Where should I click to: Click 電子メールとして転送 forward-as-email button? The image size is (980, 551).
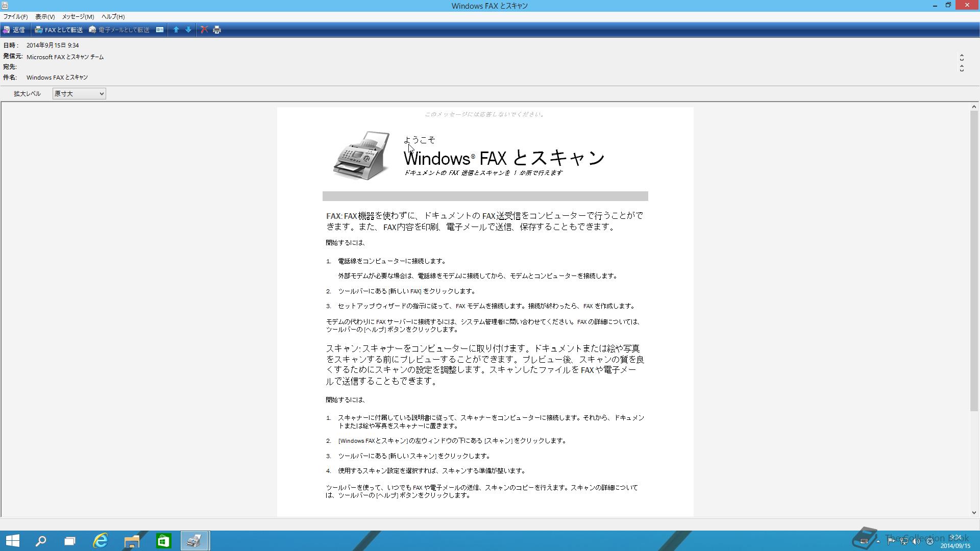point(119,30)
